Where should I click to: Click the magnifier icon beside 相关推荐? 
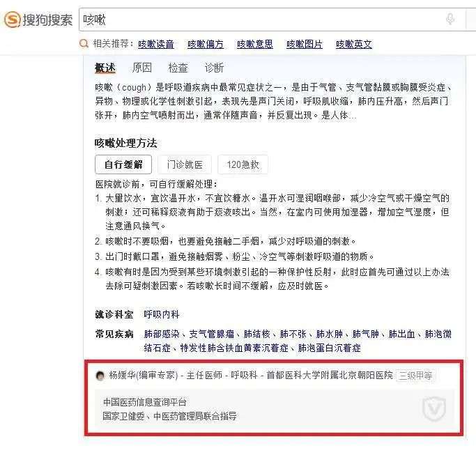(84, 44)
